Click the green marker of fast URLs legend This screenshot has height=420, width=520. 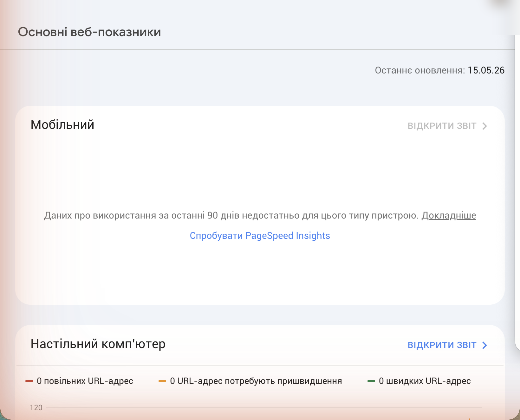(x=371, y=381)
